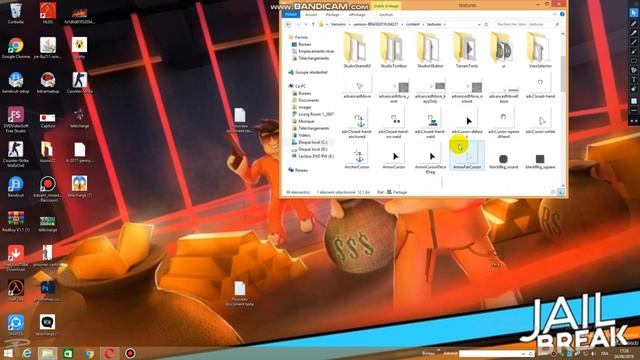
Task: Click the Explorer up-one-level arrow
Action: point(313,24)
